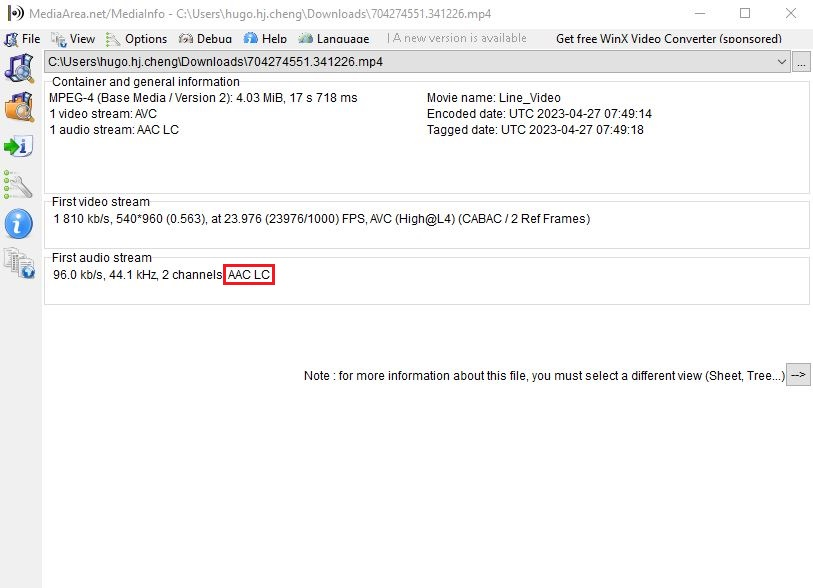Click the 'Note : for more information' text

point(544,376)
